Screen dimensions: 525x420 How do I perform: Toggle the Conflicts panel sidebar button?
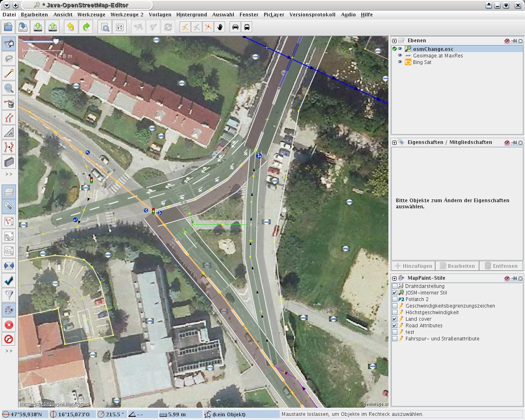click(9, 265)
